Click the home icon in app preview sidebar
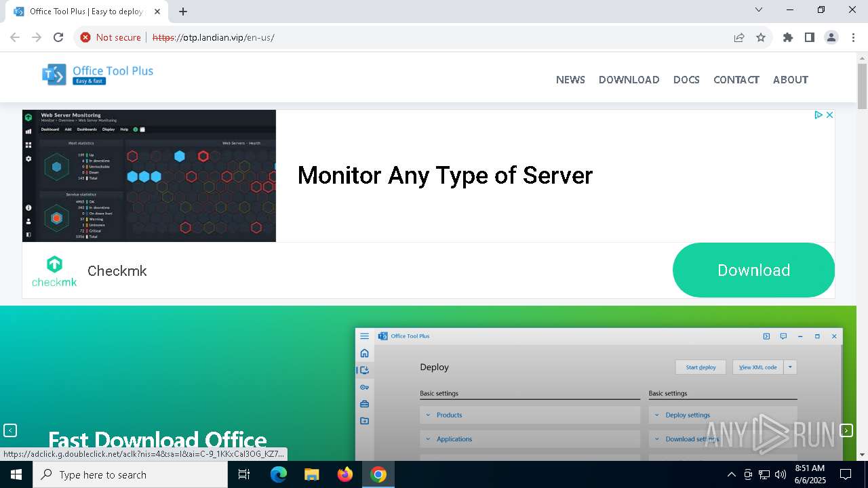This screenshot has height=488, width=868. [x=364, y=353]
